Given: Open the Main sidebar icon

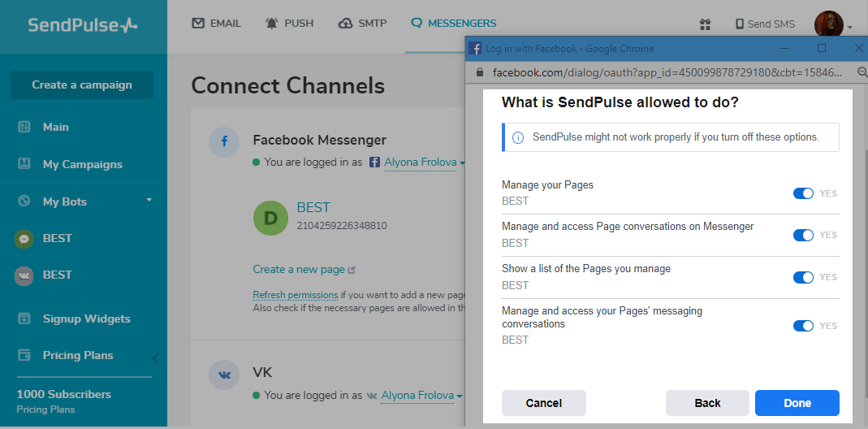Looking at the screenshot, I should [x=24, y=127].
